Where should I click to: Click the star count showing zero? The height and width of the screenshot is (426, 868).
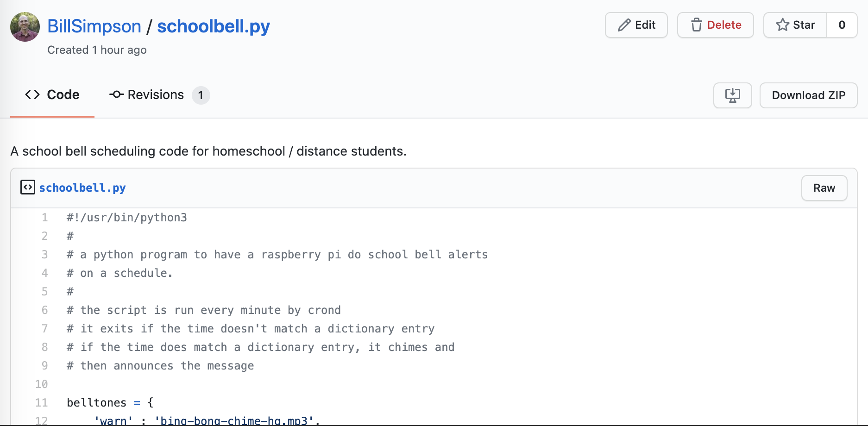842,25
